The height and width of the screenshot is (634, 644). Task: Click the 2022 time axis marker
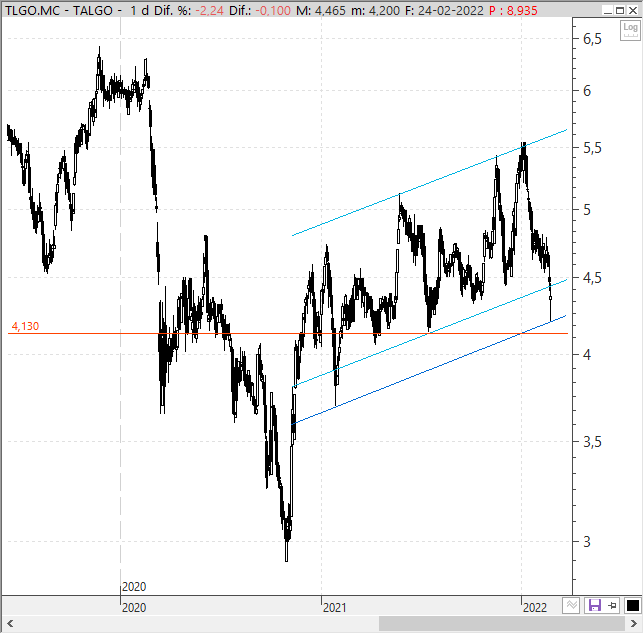(535, 607)
